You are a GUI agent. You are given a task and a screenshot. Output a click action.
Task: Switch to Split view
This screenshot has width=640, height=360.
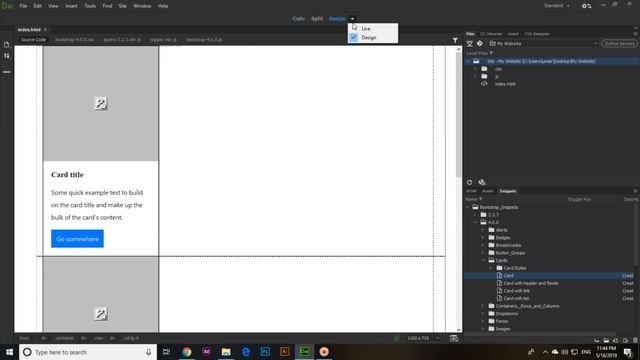317,19
